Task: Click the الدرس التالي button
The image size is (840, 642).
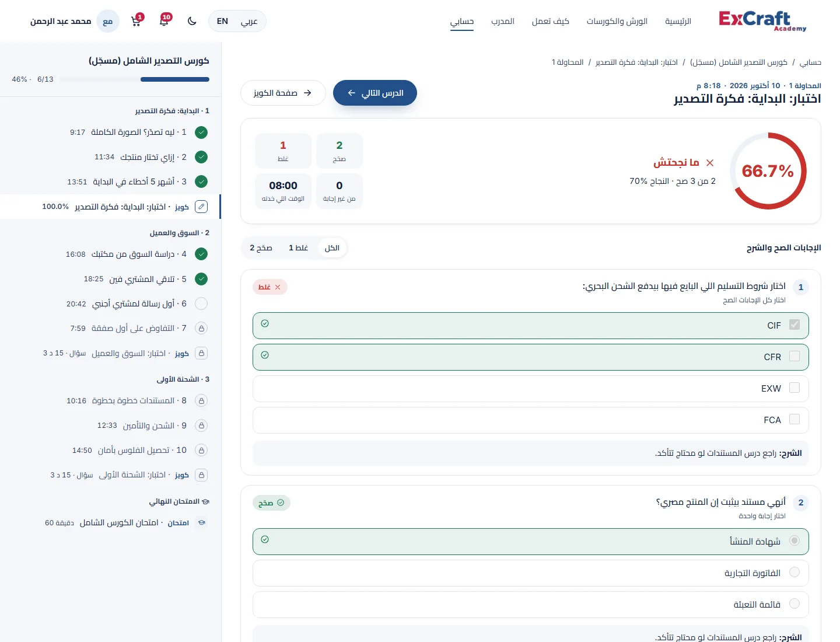Action: click(x=375, y=93)
